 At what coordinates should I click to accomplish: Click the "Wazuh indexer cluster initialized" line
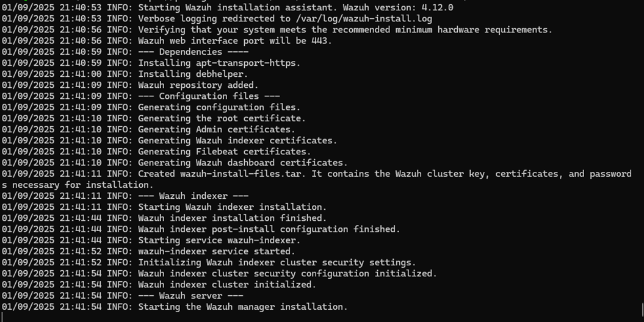point(227,284)
